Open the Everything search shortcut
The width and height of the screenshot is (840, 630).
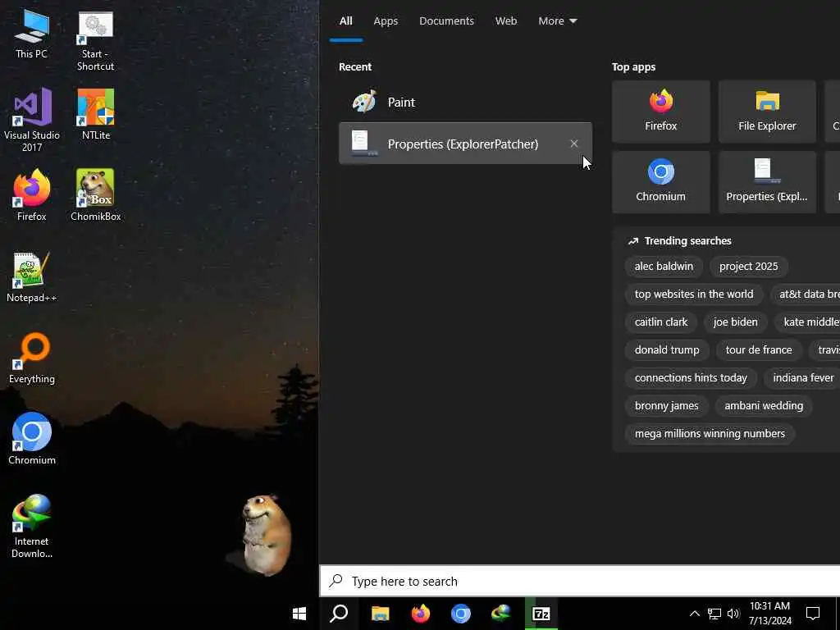[32, 358]
